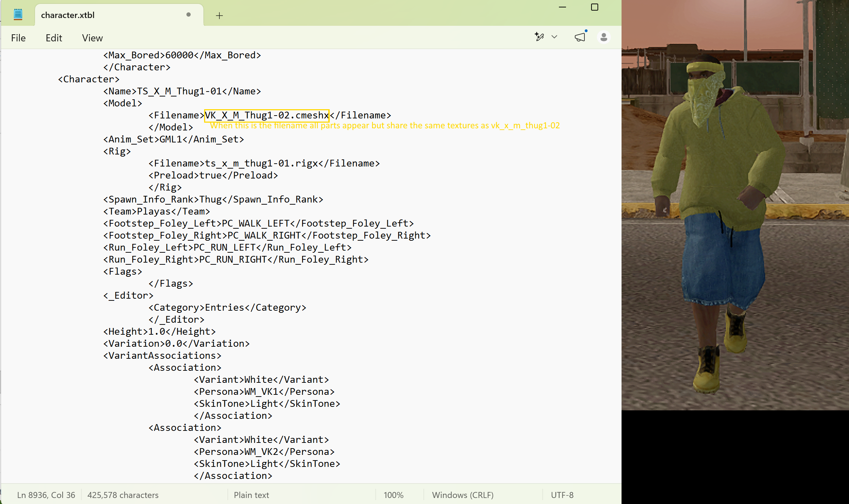This screenshot has width=849, height=504.
Task: Place cursor in VK_X_M_Thug1-02.cmeshx filename
Action: point(267,115)
